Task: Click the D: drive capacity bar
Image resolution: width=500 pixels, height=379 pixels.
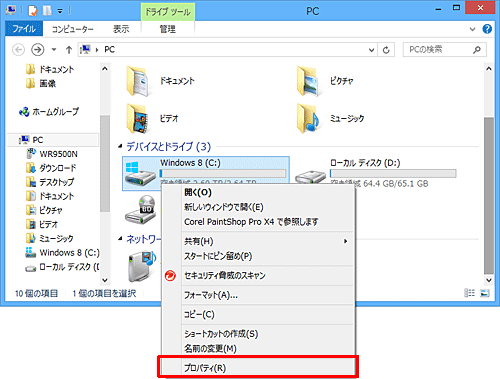Action: (x=393, y=173)
